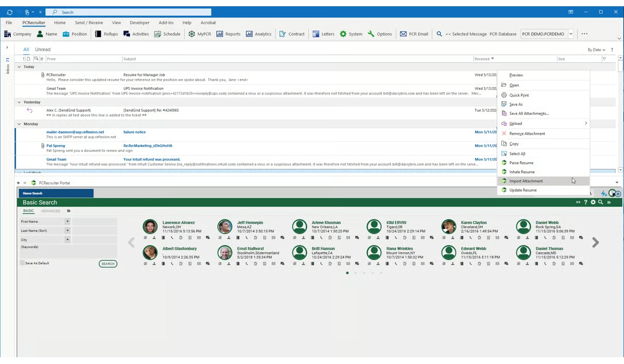The height and width of the screenshot is (364, 624).
Task: Open the First Name field dropdown
Action: (x=67, y=222)
